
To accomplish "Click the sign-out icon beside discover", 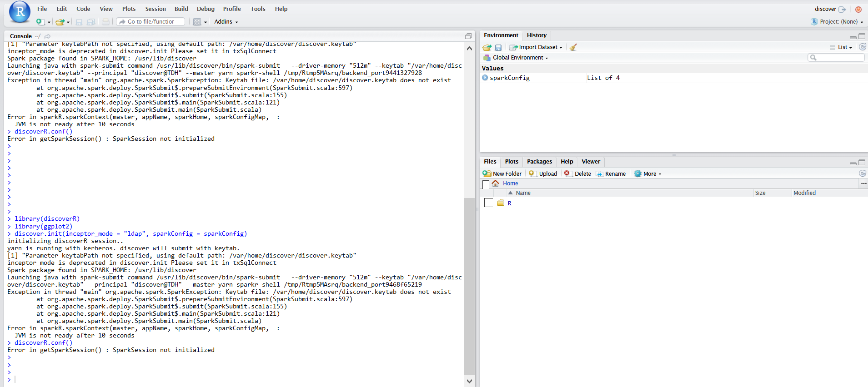I will 843,9.
